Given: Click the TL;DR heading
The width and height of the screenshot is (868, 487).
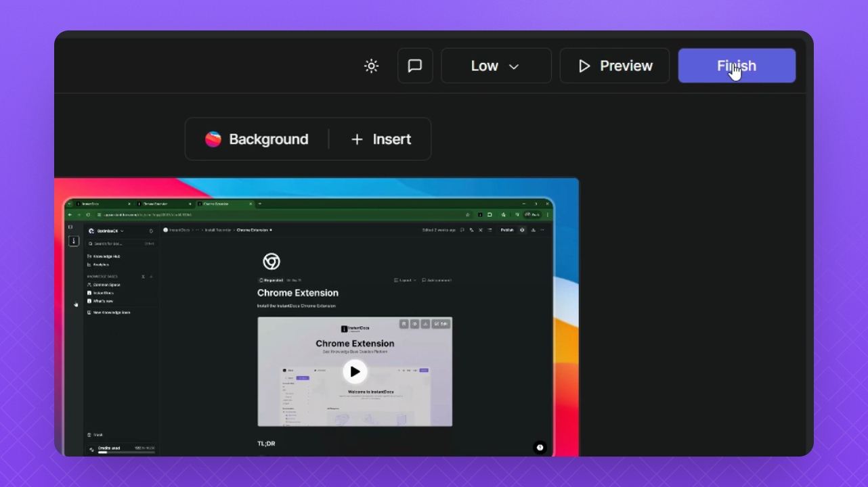Looking at the screenshot, I should [x=266, y=444].
